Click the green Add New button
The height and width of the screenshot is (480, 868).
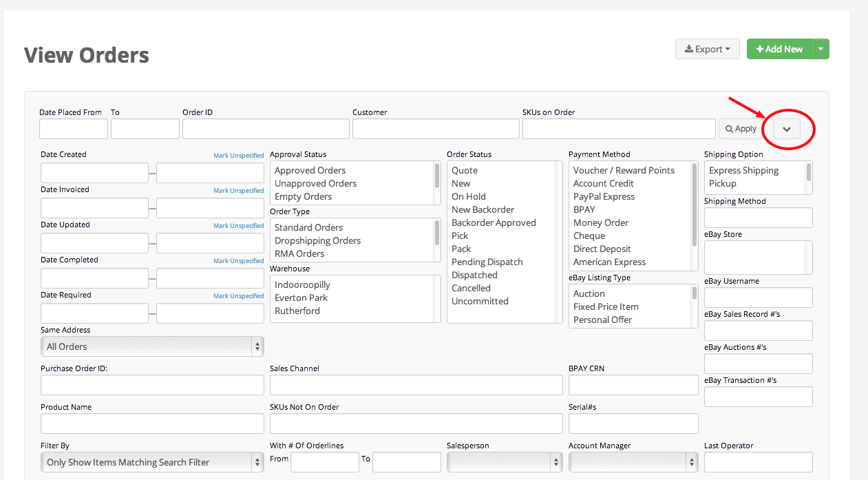click(x=779, y=49)
